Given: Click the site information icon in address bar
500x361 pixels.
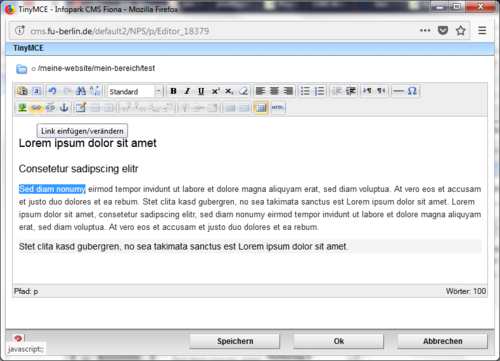Looking at the screenshot, I should 20,30.
